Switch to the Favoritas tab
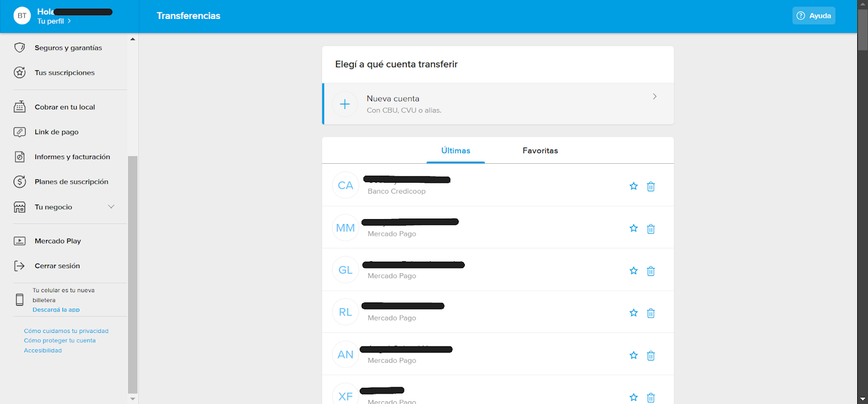This screenshot has height=404, width=868. pyautogui.click(x=540, y=151)
